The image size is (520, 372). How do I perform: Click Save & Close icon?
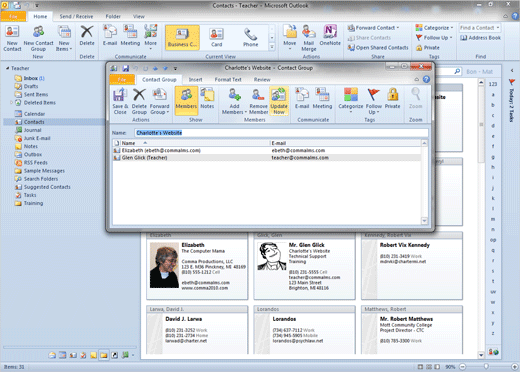coord(120,95)
